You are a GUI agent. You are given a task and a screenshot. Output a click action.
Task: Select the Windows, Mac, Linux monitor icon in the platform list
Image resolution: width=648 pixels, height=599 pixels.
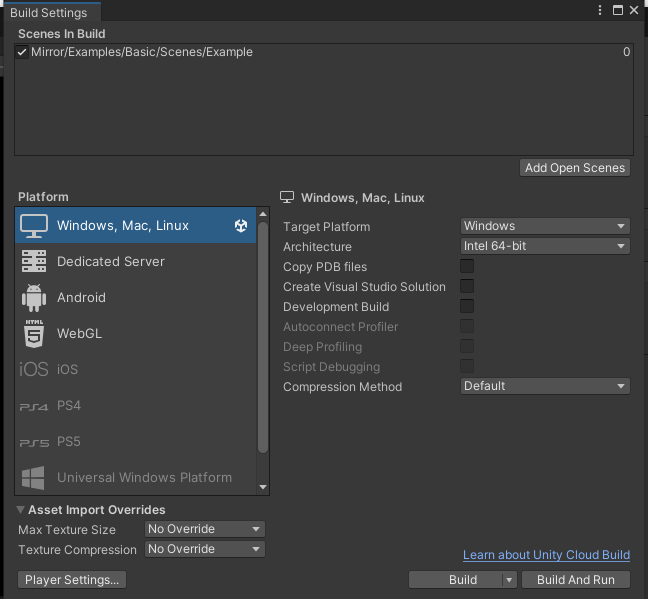34,226
